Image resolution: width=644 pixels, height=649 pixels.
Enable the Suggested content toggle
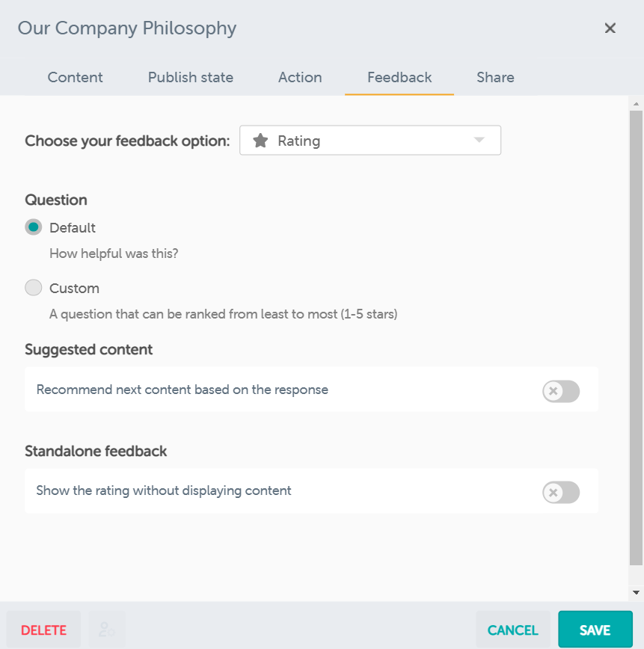(561, 390)
